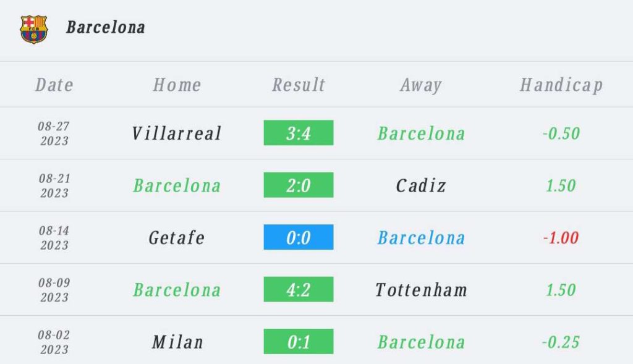Open the 0:1 Milan match result
The image size is (633, 364).
[299, 342]
